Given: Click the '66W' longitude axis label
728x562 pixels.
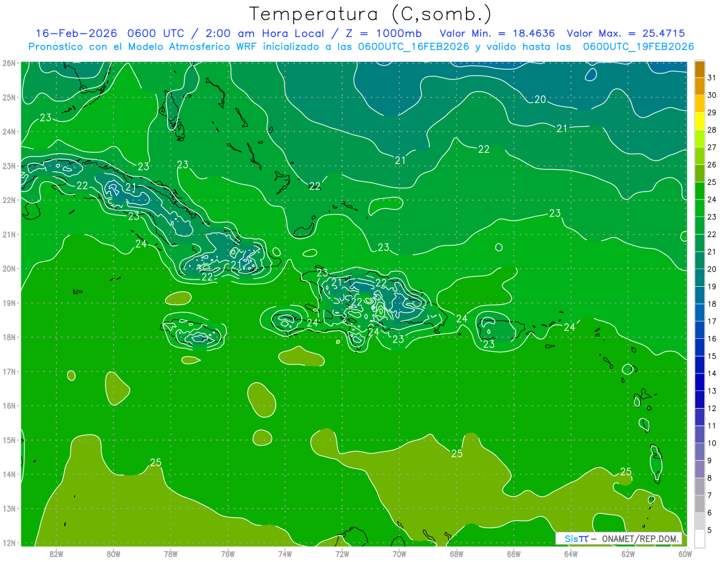Looking at the screenshot, I should 514,553.
